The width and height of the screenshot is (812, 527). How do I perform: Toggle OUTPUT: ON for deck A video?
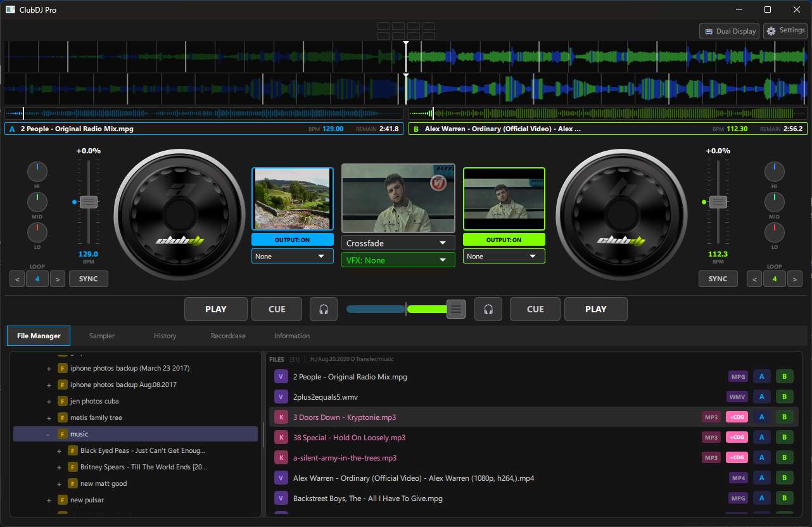[292, 239]
